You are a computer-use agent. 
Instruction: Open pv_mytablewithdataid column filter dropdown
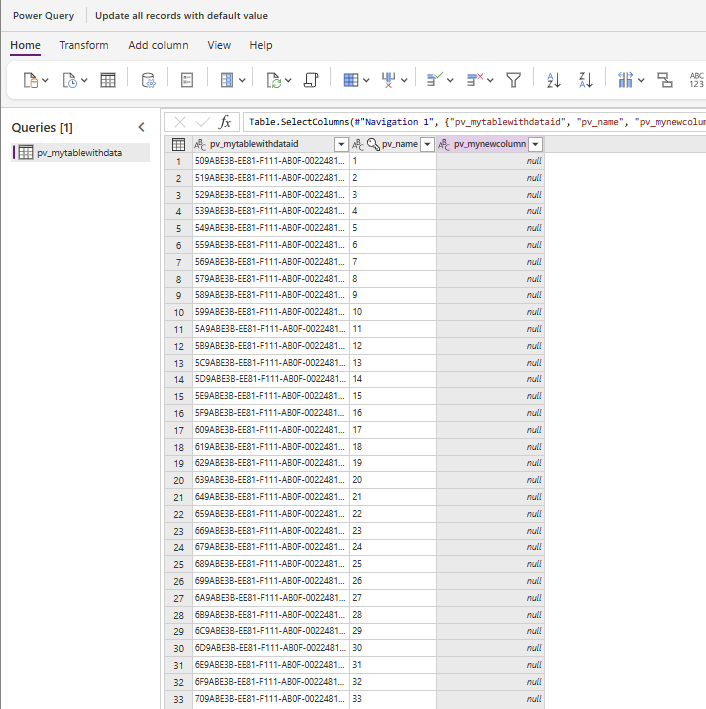tap(341, 145)
